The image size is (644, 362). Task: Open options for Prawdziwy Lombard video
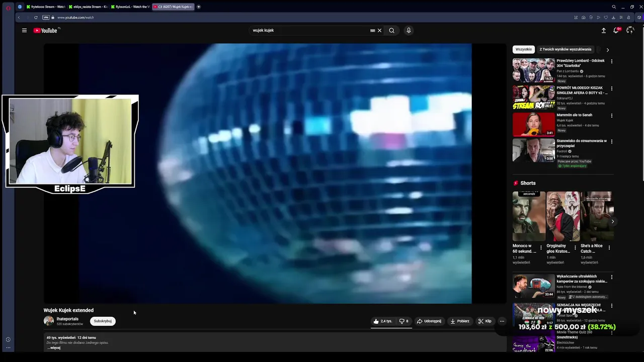(x=612, y=61)
